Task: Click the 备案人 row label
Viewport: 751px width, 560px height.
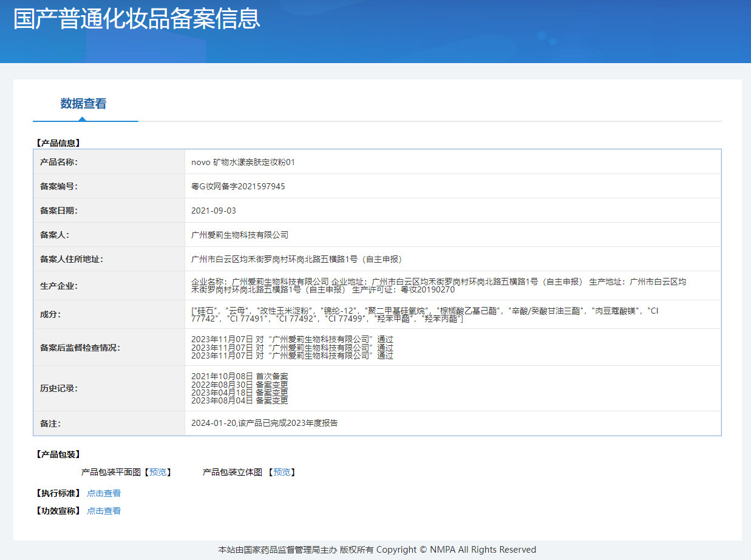Action: pyautogui.click(x=55, y=235)
